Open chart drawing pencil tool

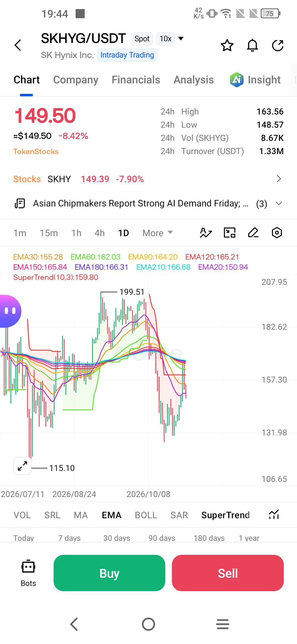pyautogui.click(x=253, y=233)
